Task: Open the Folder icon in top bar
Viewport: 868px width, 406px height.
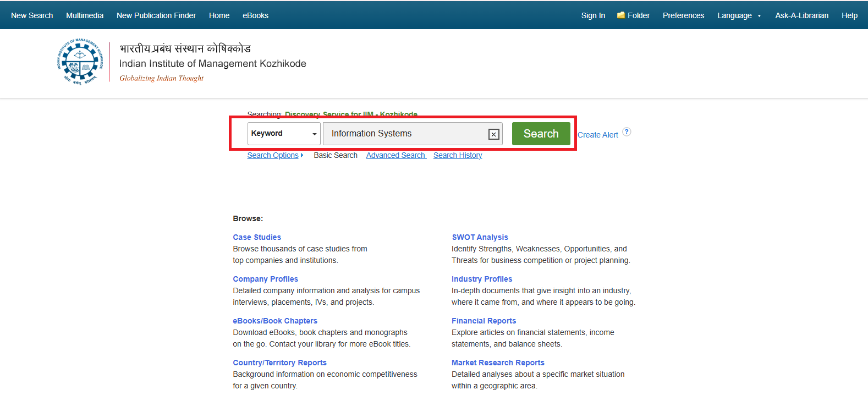Action: pyautogui.click(x=621, y=15)
